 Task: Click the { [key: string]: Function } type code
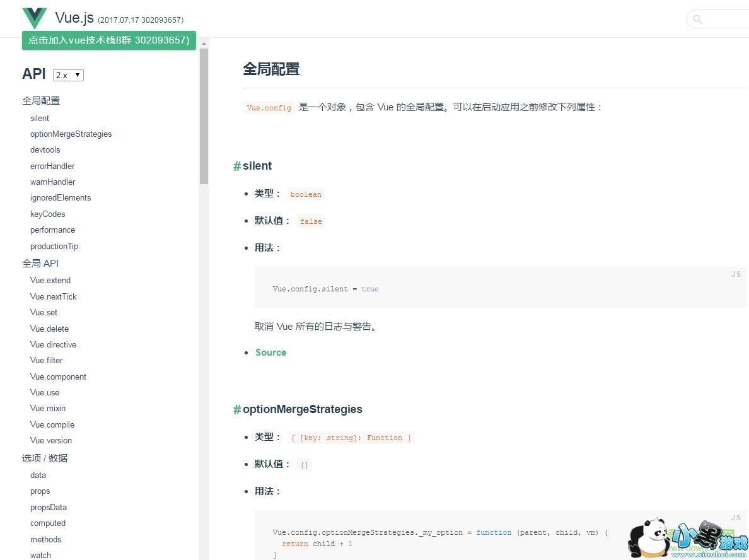[x=351, y=438]
